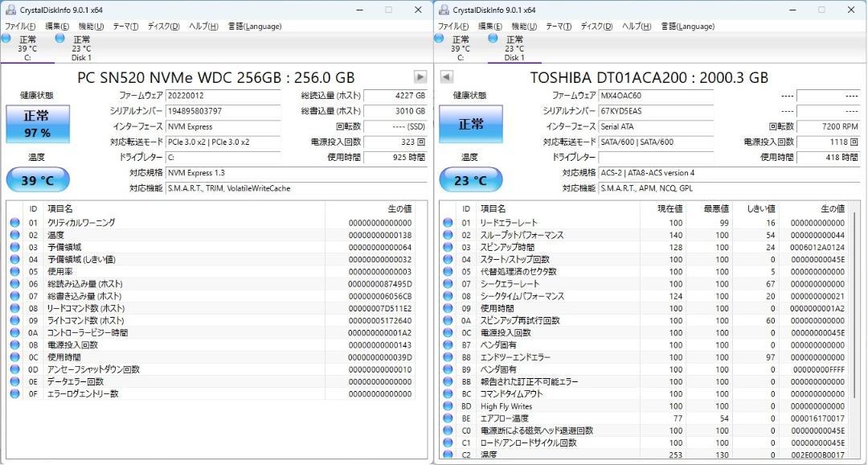Click status orb for シークタイムパフォーマンス row
The width and height of the screenshot is (868, 465).
coord(448,296)
